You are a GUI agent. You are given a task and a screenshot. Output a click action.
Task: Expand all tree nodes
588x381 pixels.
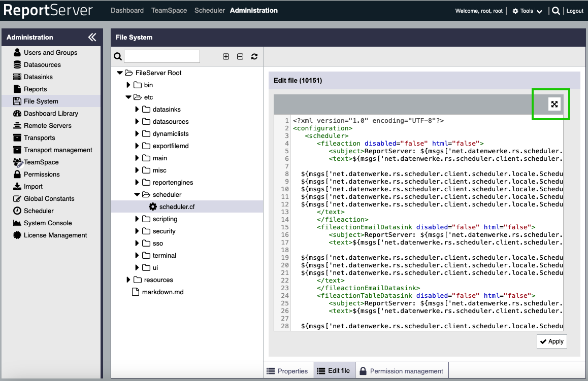click(x=226, y=57)
